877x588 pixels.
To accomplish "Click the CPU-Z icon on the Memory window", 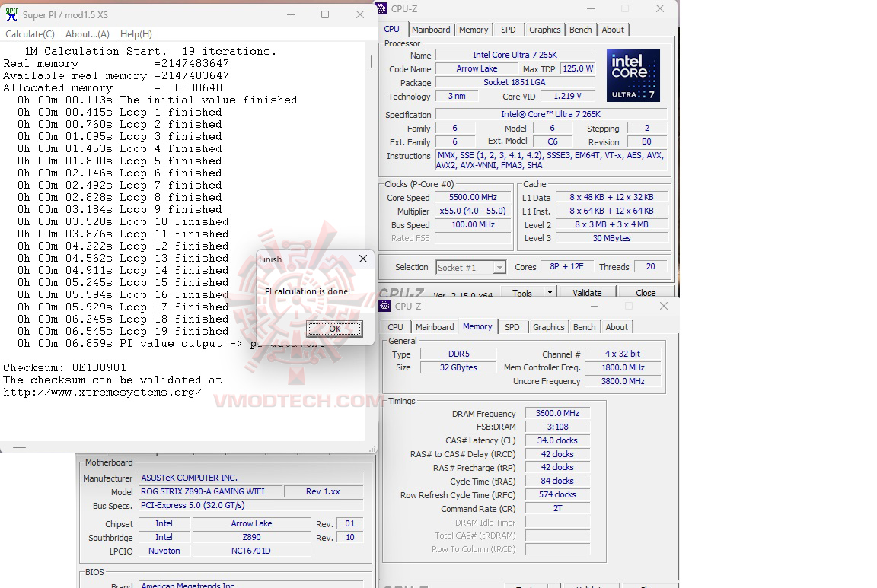I will (384, 306).
